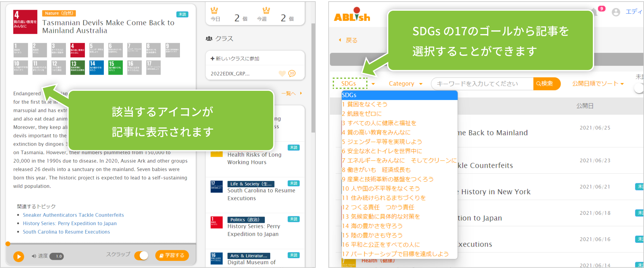Click the 30 badge on 2022EDIX_GRP class
644x268 pixels.
[x=292, y=73]
